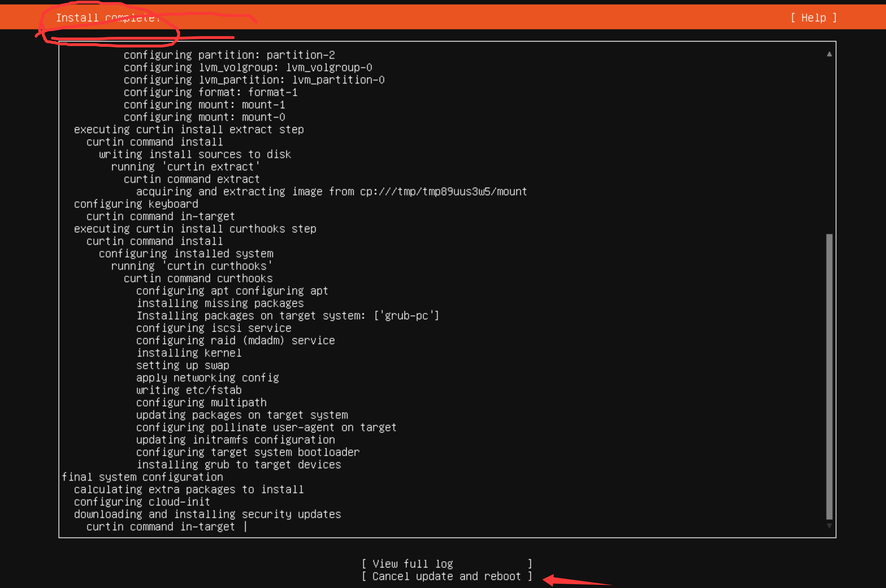Click 'writing etc/fstab' log entry
The width and height of the screenshot is (886, 588).
[x=189, y=390]
